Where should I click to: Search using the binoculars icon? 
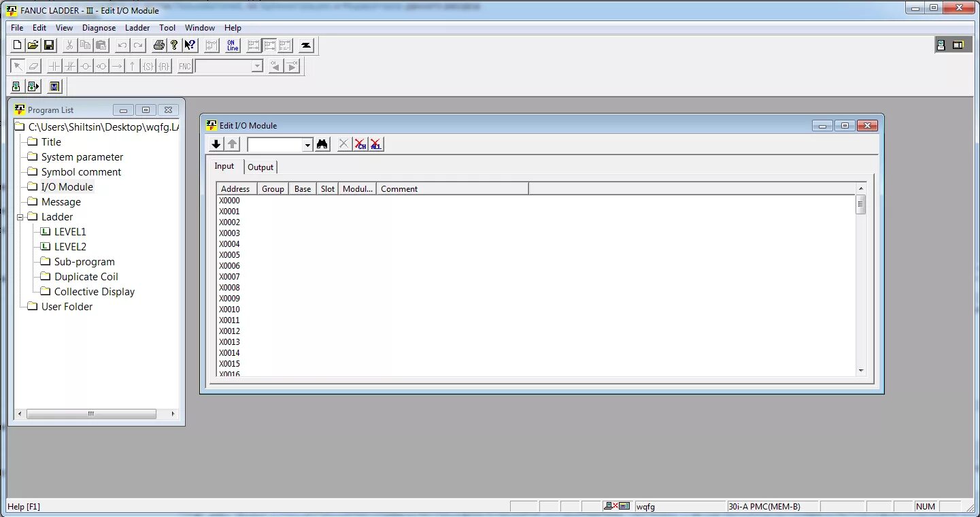[322, 144]
